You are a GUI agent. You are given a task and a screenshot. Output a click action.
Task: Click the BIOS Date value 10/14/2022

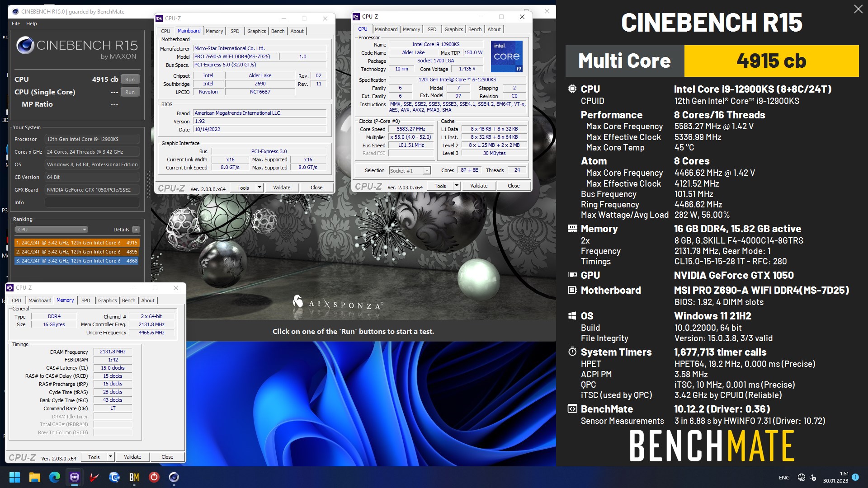tap(259, 130)
